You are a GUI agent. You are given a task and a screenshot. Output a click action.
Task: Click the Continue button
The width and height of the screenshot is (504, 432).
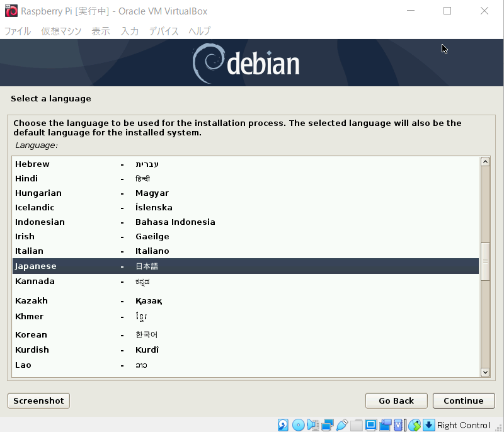click(x=464, y=401)
